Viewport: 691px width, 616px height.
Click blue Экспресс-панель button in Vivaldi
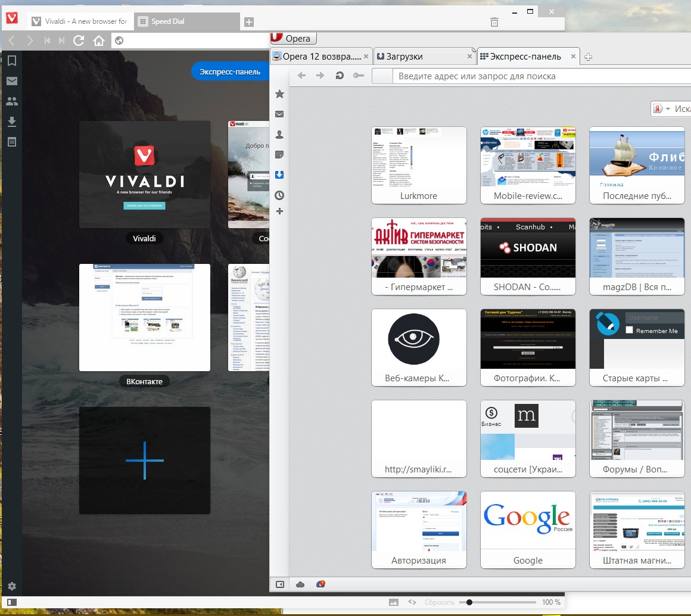click(230, 71)
